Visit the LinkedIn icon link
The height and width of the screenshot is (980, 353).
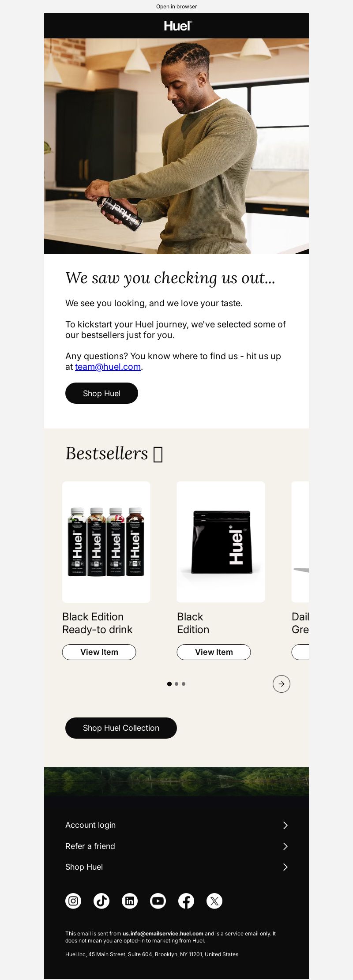(x=130, y=901)
